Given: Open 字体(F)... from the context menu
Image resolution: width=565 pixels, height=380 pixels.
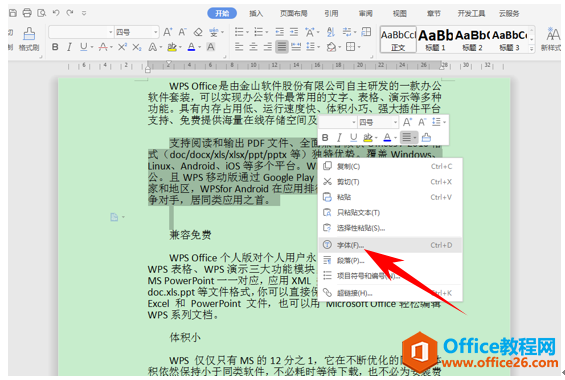Looking at the screenshot, I should (390, 245).
